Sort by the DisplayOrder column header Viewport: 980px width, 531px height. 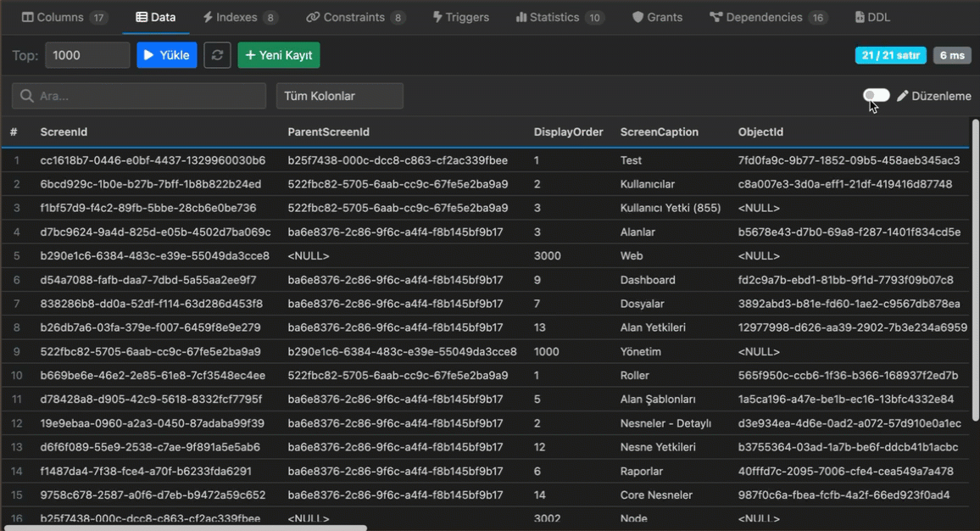568,132
